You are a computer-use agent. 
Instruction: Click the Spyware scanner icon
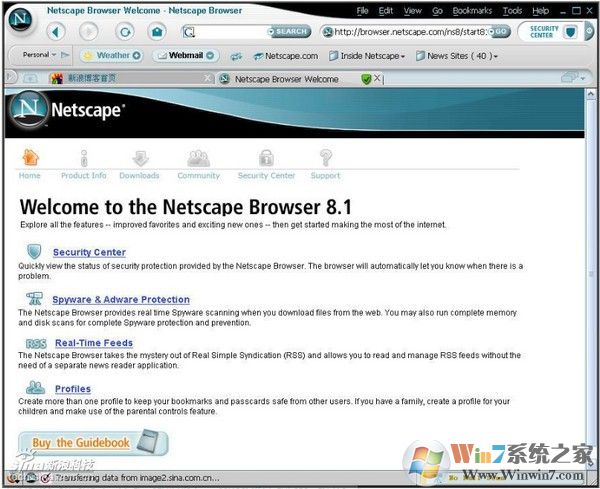(34, 298)
